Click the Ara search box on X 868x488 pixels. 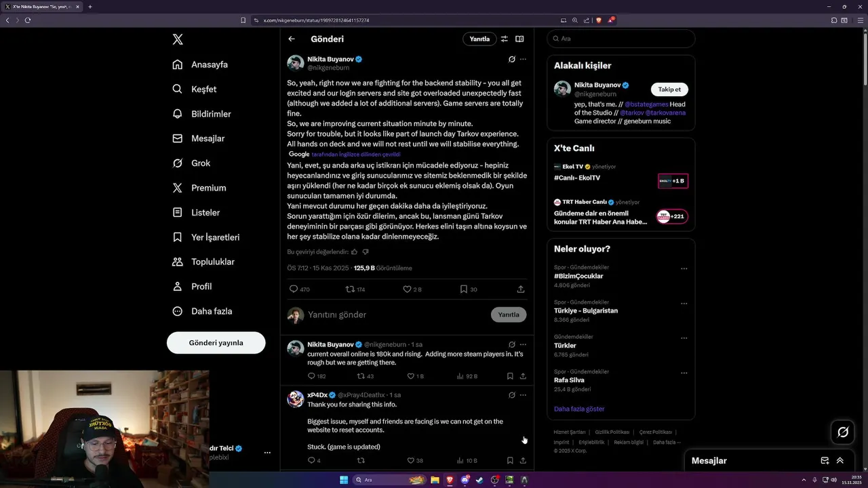click(x=620, y=39)
